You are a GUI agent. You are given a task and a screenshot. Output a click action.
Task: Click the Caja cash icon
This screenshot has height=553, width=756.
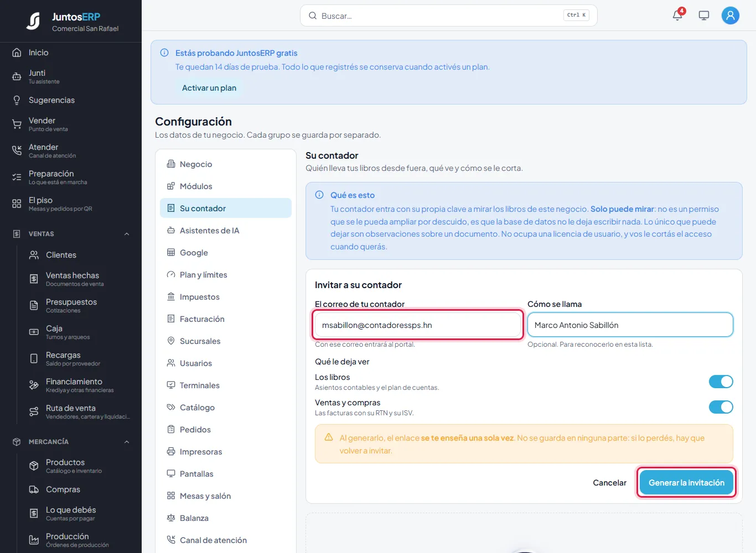[x=34, y=332]
